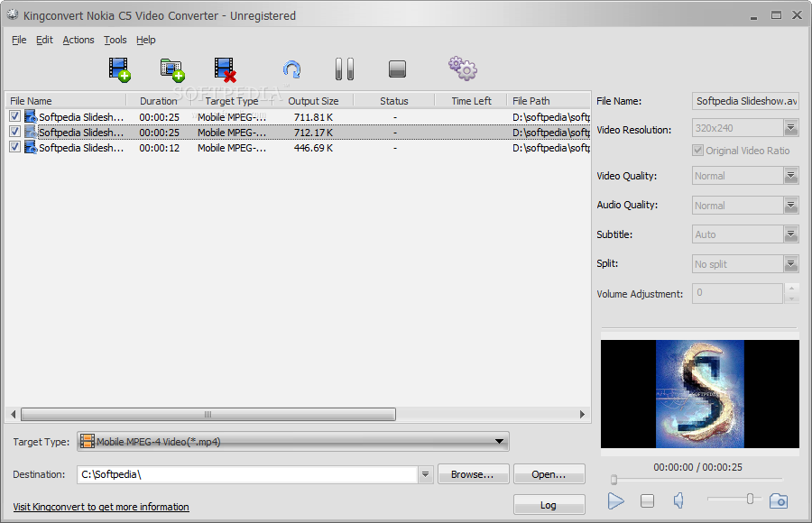Click the 00:00:00 / 00:00:25 time display

(x=697, y=467)
